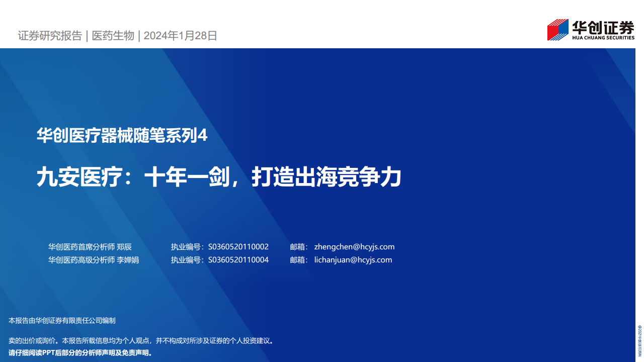Select header text 医药生物

(113, 36)
